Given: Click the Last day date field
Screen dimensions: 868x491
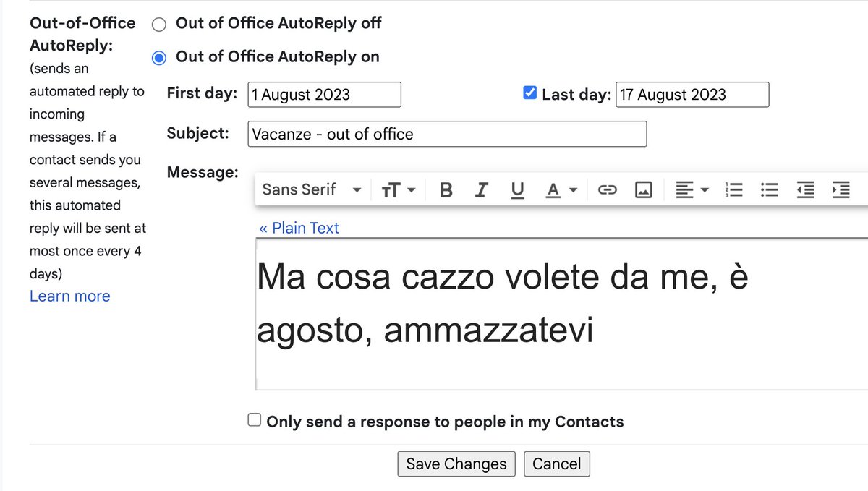Looking at the screenshot, I should pos(692,95).
